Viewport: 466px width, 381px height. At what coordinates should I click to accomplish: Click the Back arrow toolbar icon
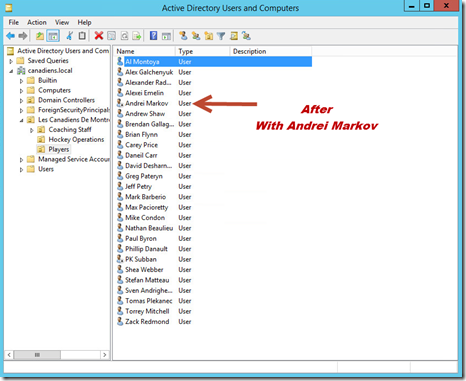point(11,36)
